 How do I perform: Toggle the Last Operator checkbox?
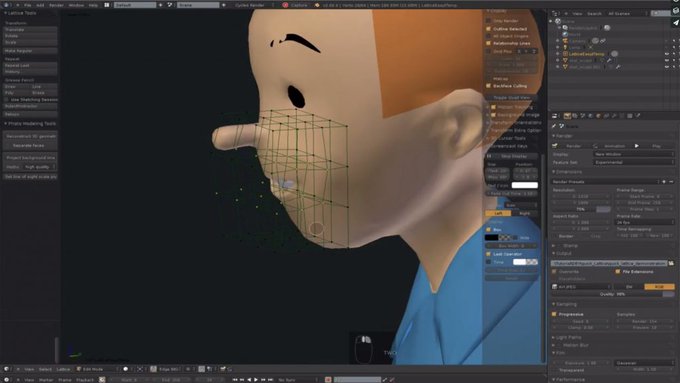[x=488, y=254]
